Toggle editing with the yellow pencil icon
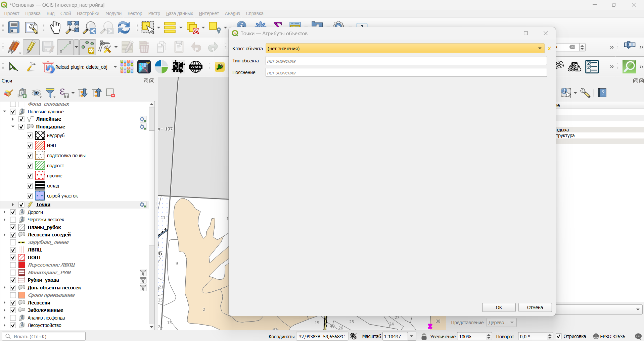Screen dimensions: 644x341 pyautogui.click(x=31, y=47)
